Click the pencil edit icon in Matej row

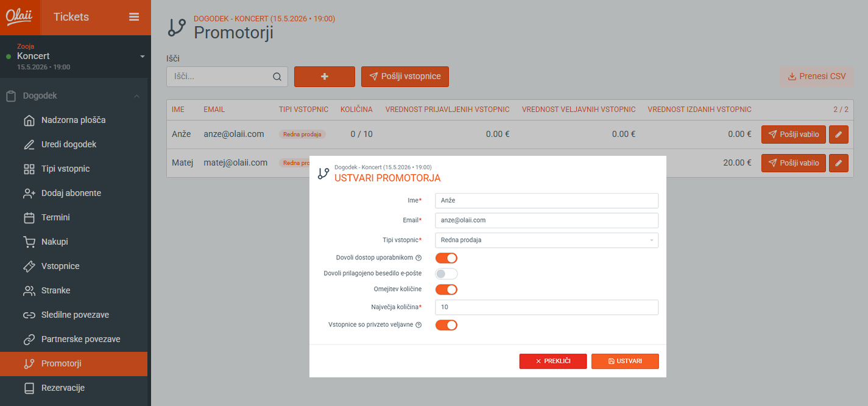point(839,163)
